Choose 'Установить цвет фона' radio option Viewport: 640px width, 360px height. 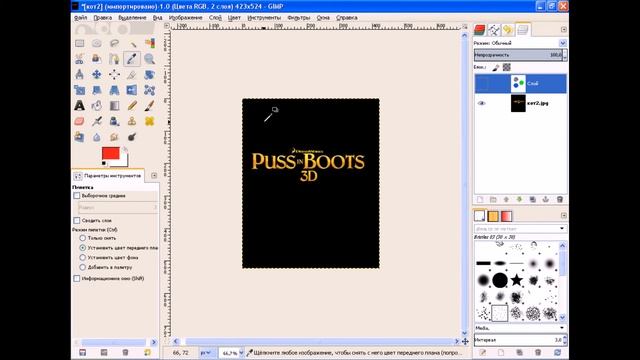coord(82,258)
